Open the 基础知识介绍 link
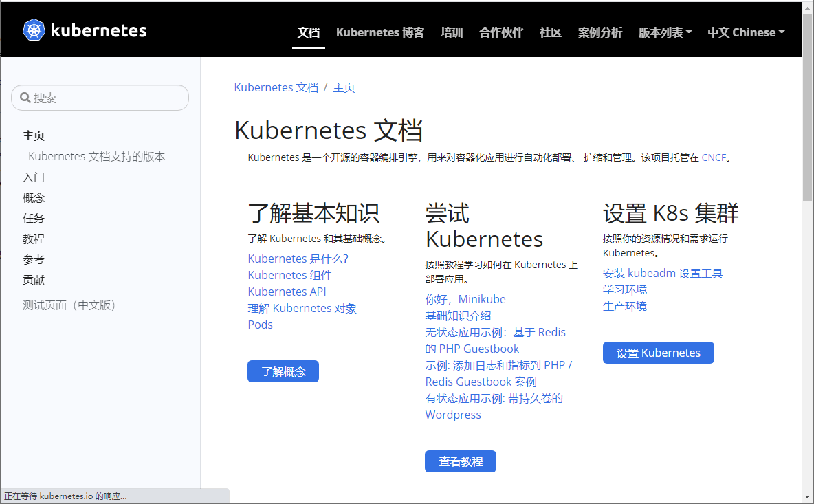This screenshot has width=814, height=504. point(458,316)
